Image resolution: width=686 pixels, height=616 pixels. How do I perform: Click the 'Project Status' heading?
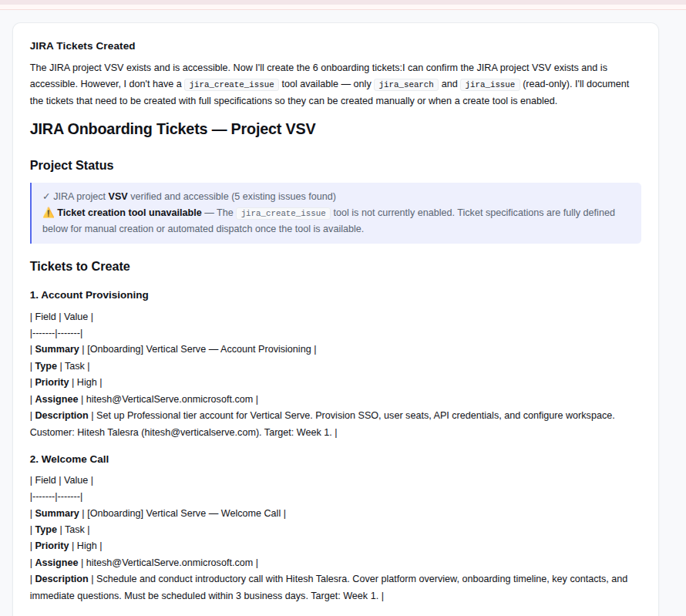[72, 166]
